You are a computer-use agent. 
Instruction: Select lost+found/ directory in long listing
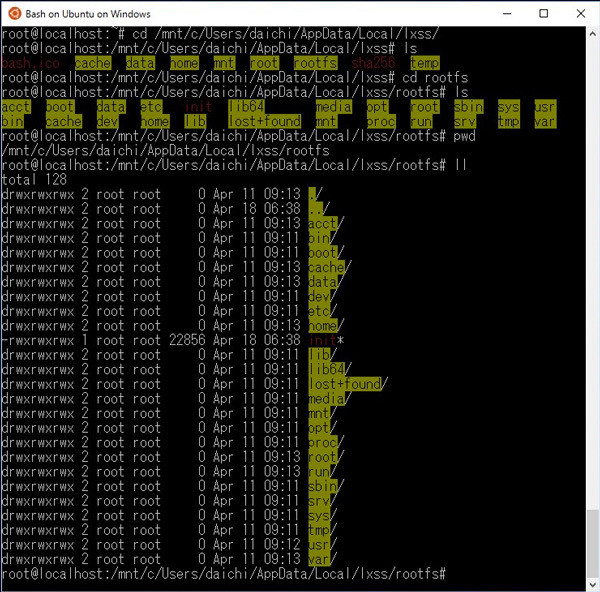[x=347, y=384]
